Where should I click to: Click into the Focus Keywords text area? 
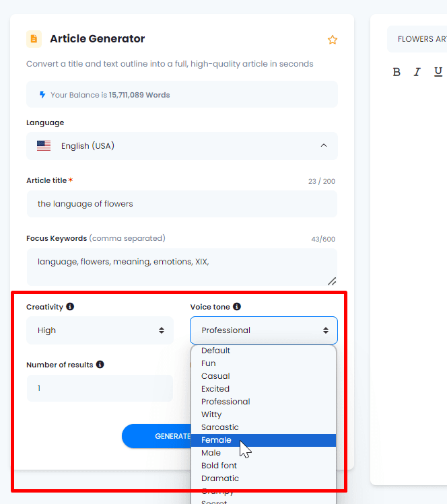click(182, 266)
